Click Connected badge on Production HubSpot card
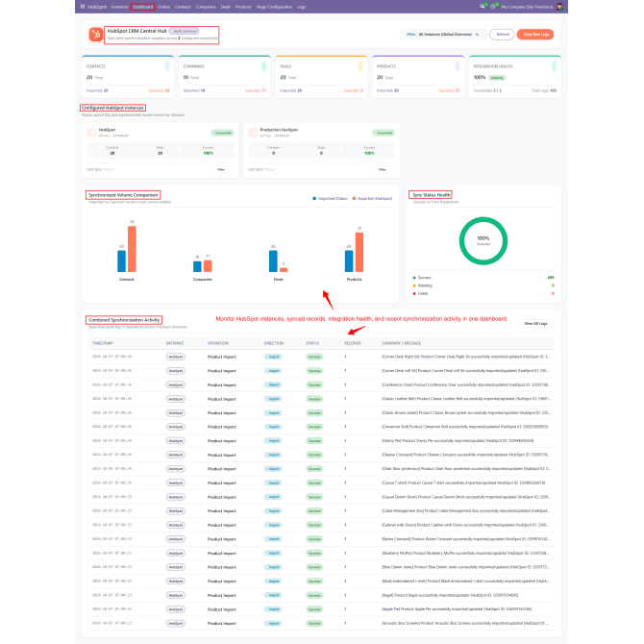The image size is (644, 644). (384, 133)
